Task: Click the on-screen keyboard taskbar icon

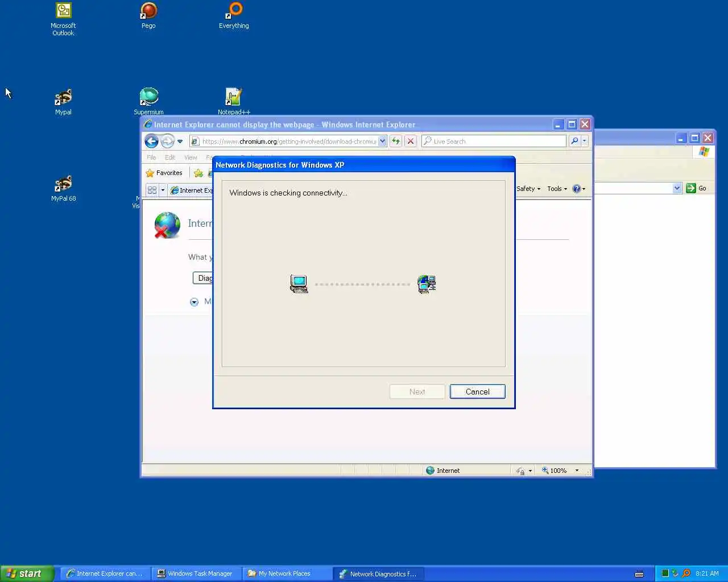Action: click(x=639, y=574)
